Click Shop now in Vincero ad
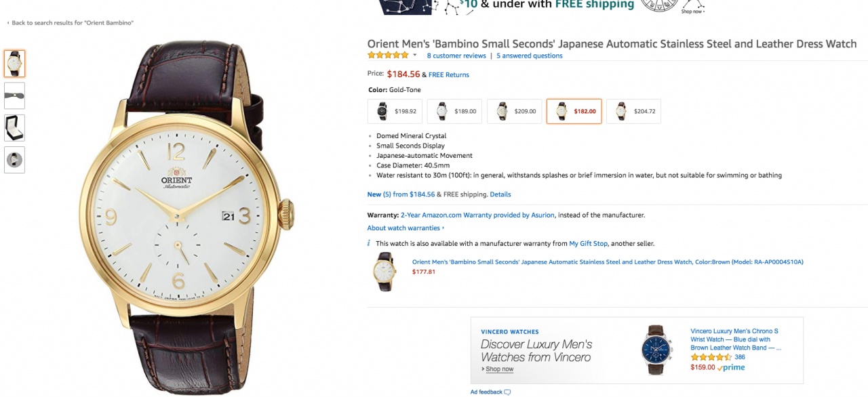 (x=498, y=369)
